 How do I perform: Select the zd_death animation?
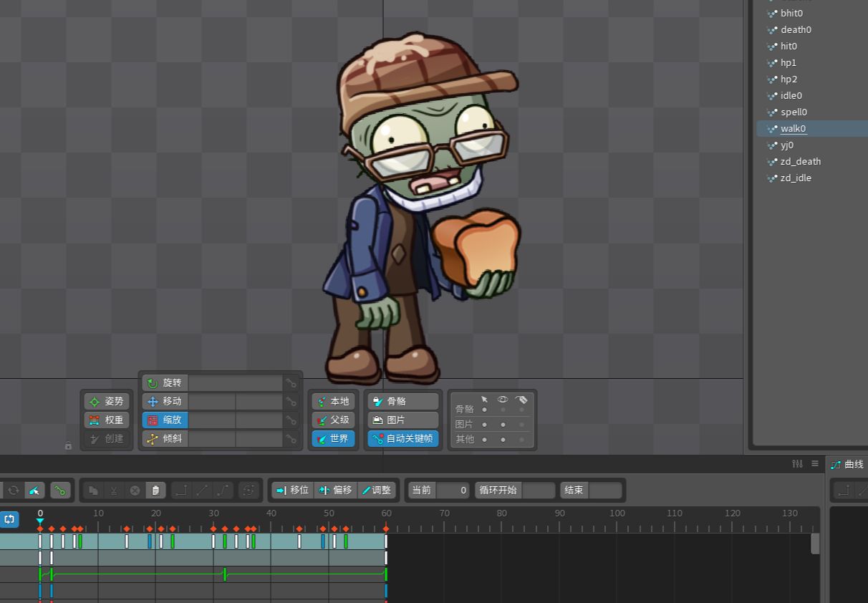click(800, 161)
